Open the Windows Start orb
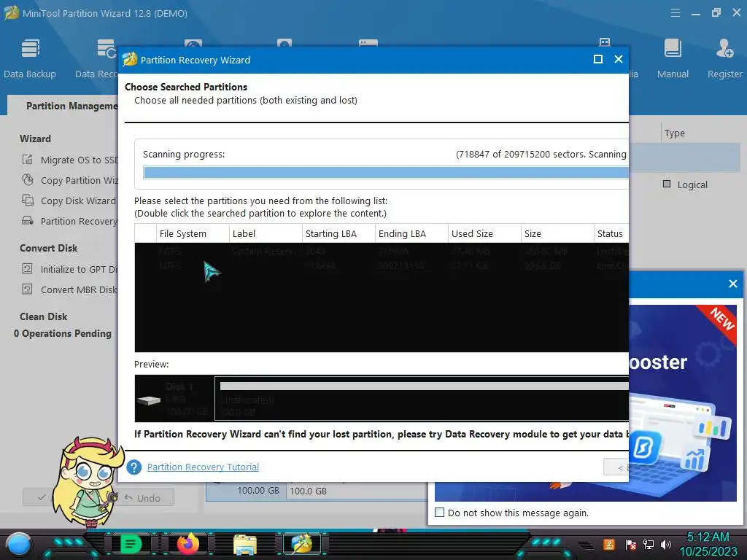 click(x=18, y=545)
